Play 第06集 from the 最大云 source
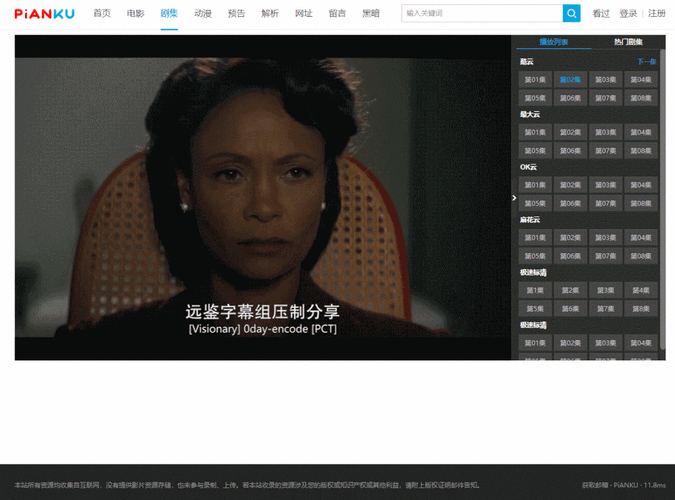Image resolution: width=675 pixels, height=500 pixels. [x=570, y=151]
